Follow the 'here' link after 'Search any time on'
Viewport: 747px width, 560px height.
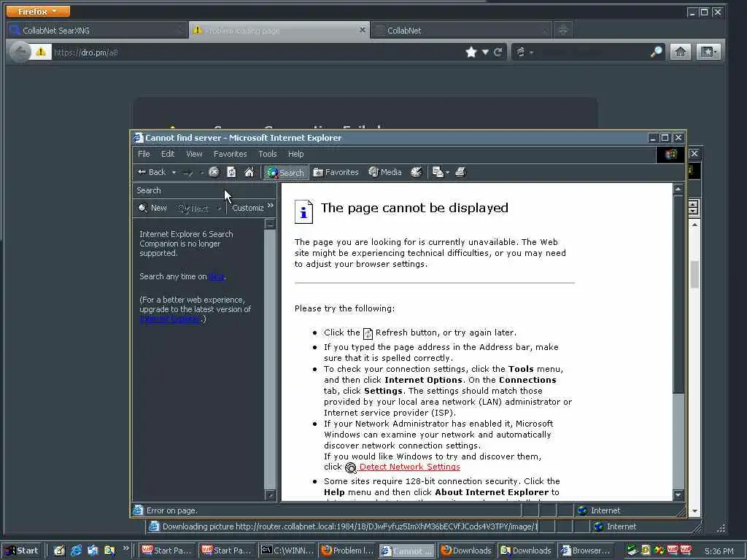216,276
